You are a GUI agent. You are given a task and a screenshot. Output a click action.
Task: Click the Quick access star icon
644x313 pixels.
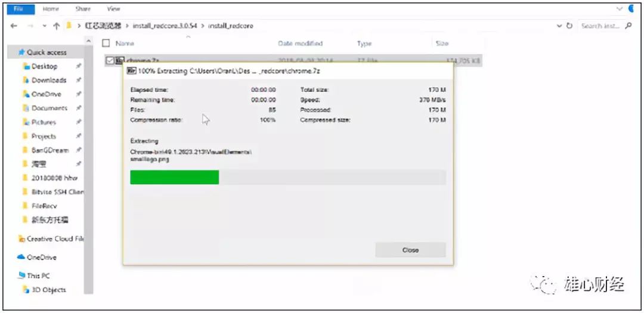point(22,52)
